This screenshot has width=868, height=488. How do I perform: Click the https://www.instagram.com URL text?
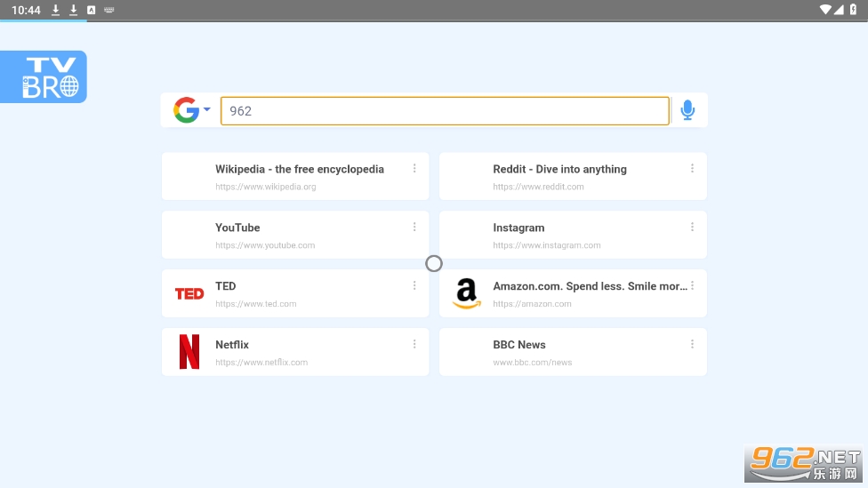[546, 245]
